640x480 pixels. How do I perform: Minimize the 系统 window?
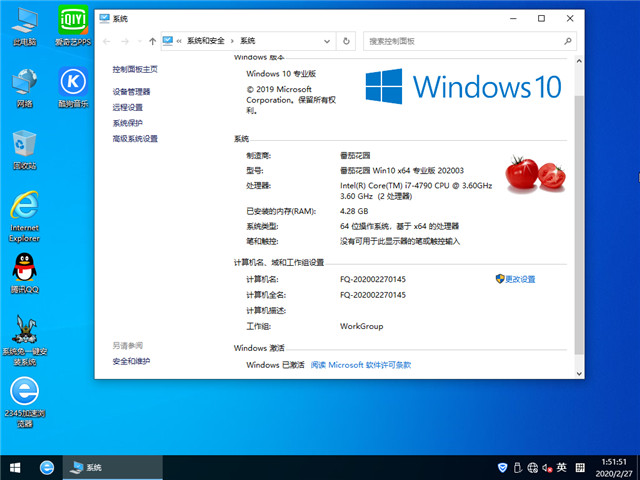513,18
